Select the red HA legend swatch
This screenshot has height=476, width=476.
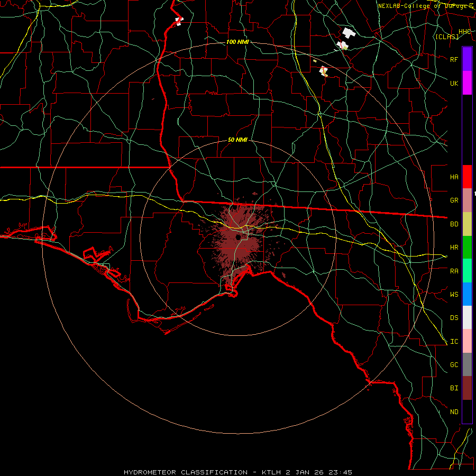467,177
